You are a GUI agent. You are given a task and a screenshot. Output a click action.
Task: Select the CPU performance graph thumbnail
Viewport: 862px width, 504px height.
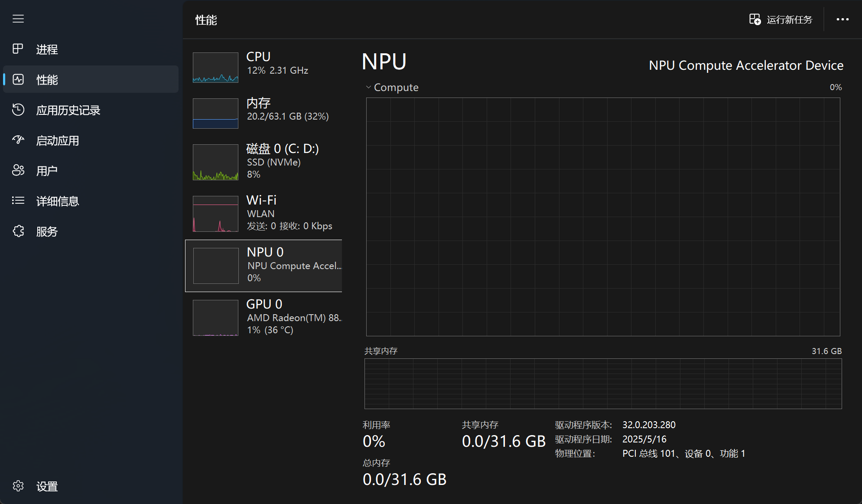point(215,68)
